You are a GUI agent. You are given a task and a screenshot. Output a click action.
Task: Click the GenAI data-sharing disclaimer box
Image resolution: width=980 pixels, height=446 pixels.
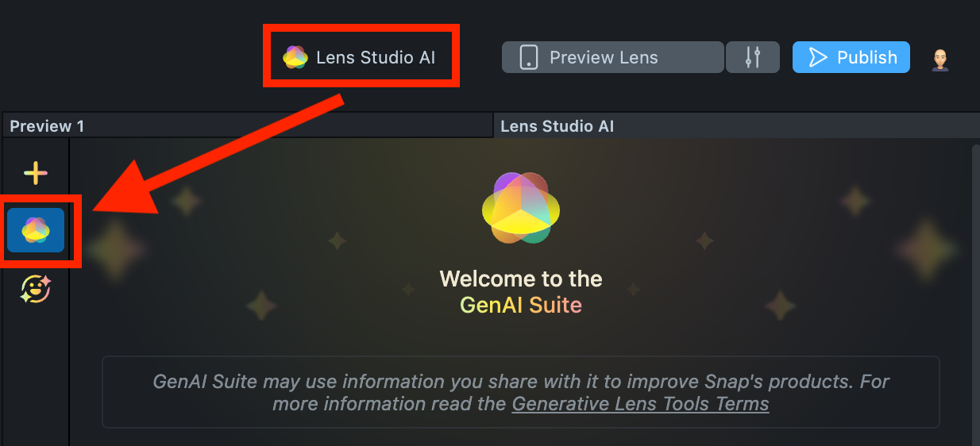(520, 392)
